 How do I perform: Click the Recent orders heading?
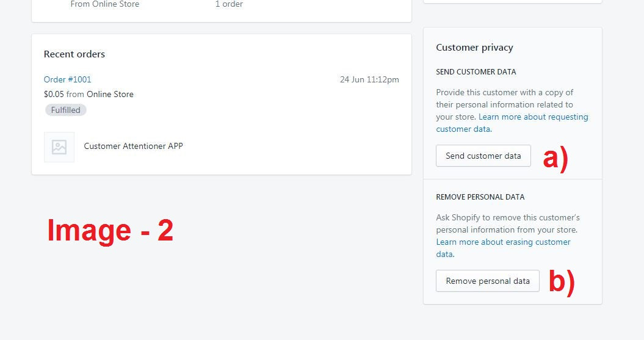(x=74, y=54)
